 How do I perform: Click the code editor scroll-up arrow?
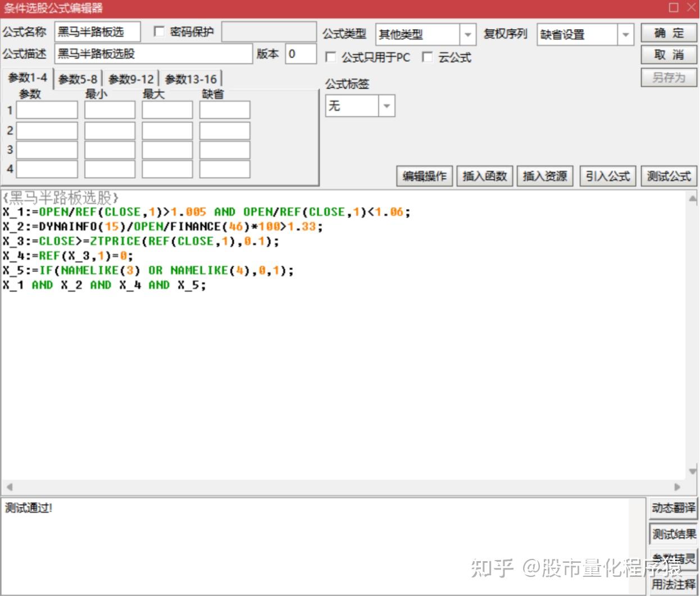coord(693,198)
